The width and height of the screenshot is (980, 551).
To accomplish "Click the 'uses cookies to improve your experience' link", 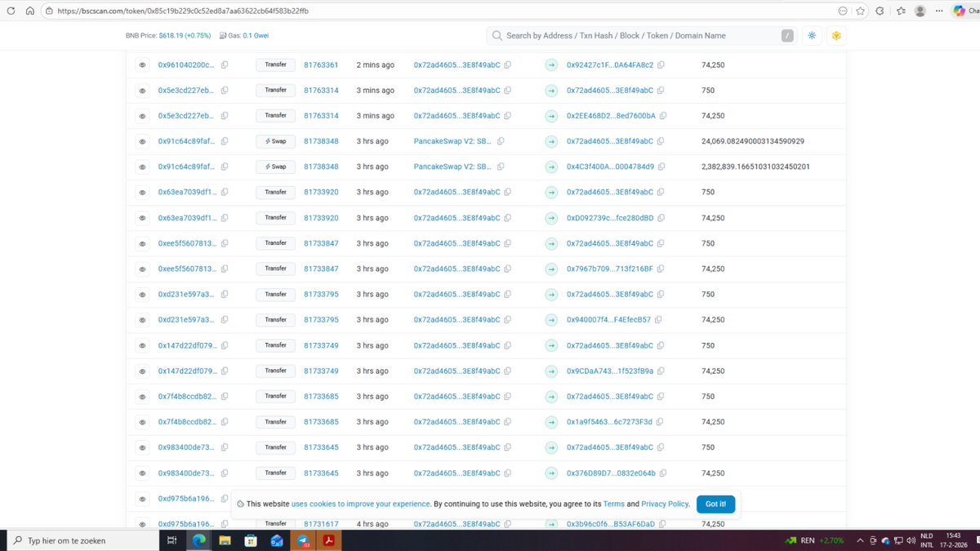I will [360, 504].
